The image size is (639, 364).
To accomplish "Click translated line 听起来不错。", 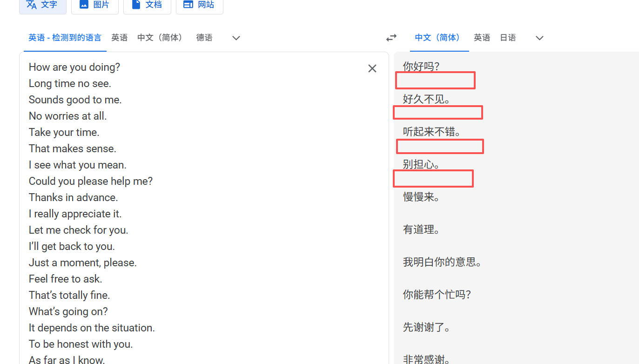I will click(x=432, y=132).
